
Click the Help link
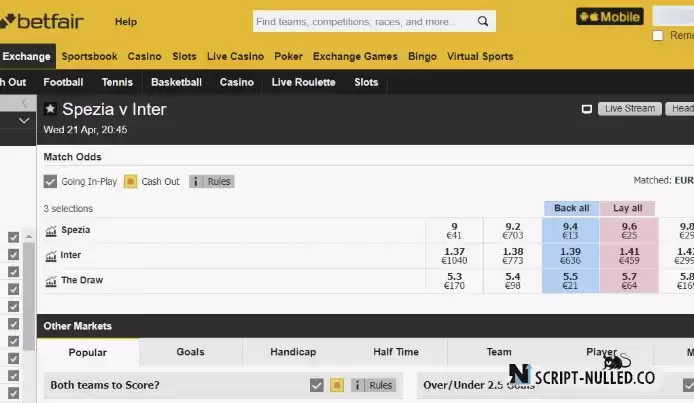[x=126, y=22]
